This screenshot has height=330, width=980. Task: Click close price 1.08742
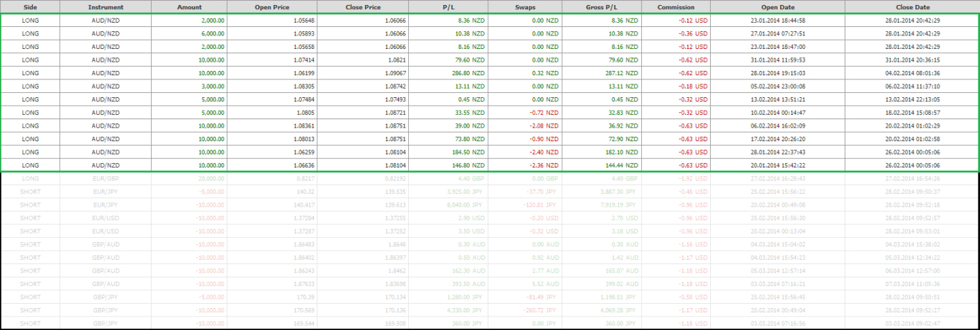[362, 87]
